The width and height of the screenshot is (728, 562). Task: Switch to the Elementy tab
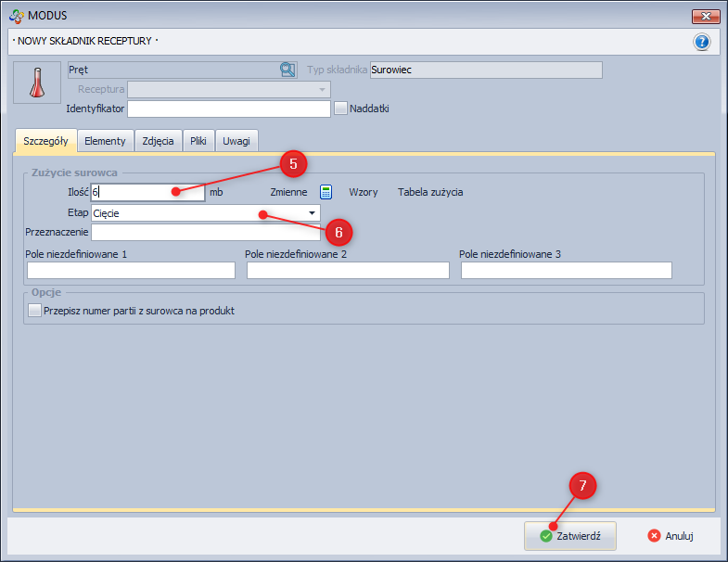click(x=105, y=141)
